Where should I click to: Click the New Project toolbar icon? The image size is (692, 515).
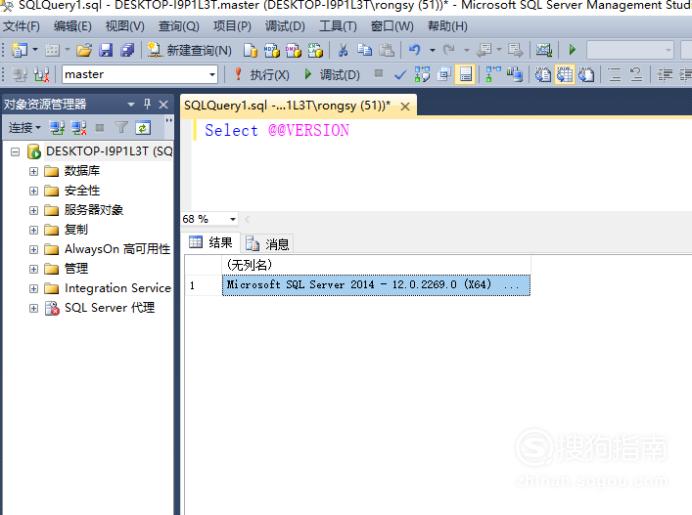coord(19,50)
